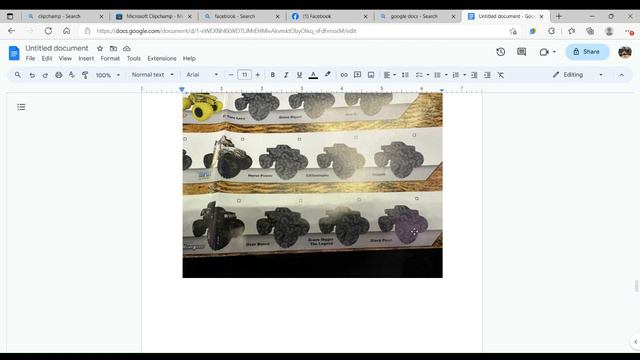Open the Google account avatar
Viewport: 640px width, 360px height.
(625, 52)
